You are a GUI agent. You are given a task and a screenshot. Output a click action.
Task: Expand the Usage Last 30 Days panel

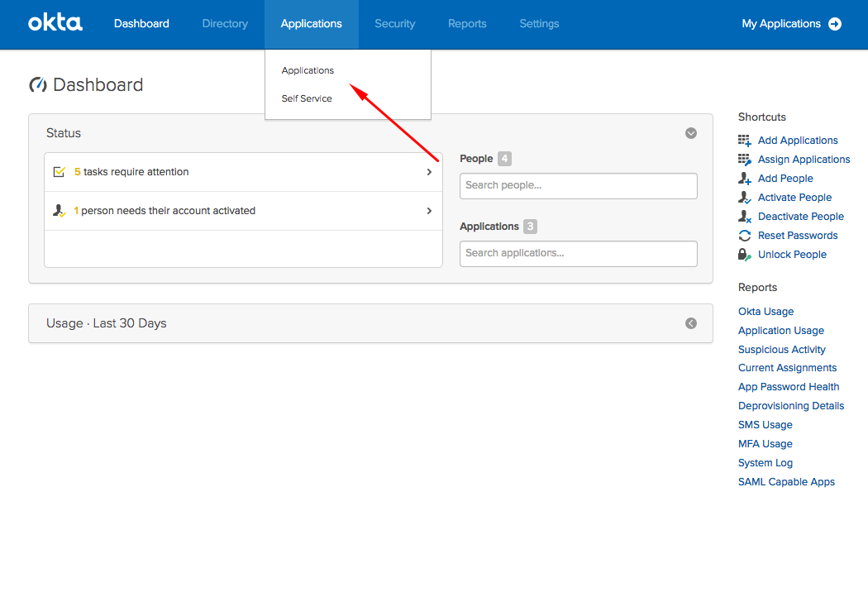tap(691, 323)
